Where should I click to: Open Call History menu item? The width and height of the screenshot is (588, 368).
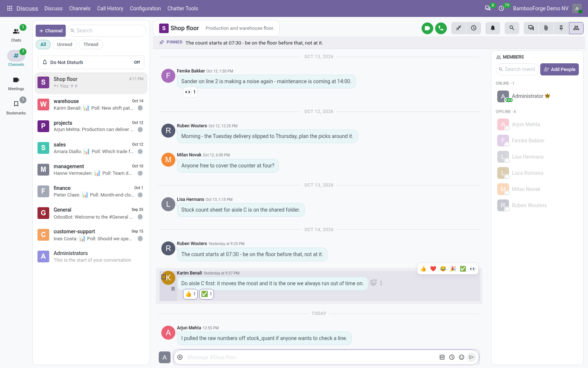pyautogui.click(x=110, y=8)
